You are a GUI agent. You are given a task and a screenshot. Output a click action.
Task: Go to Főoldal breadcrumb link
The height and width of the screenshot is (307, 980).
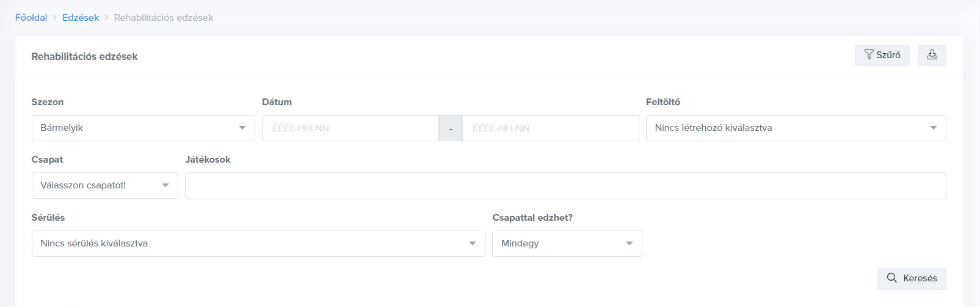tap(31, 18)
